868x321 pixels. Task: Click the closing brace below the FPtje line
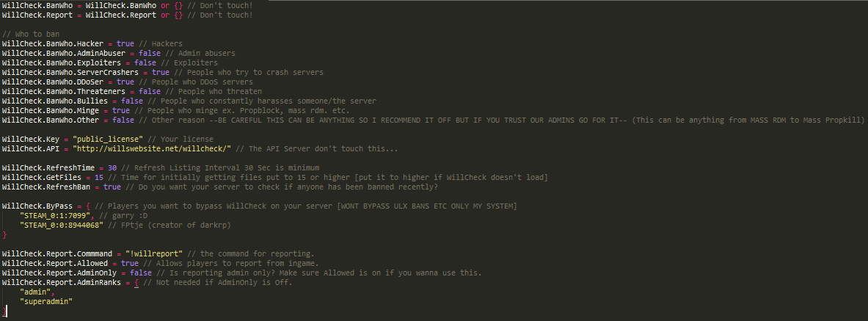4,235
